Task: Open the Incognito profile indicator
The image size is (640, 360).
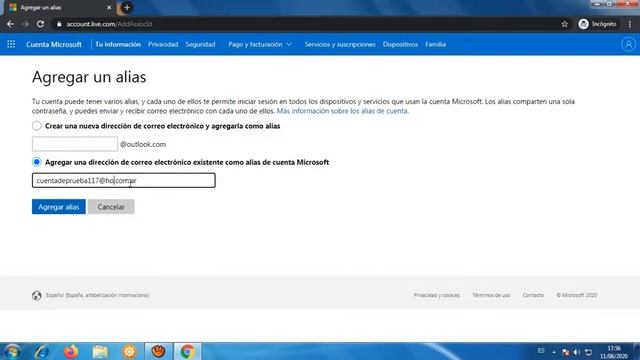Action: tap(598, 24)
